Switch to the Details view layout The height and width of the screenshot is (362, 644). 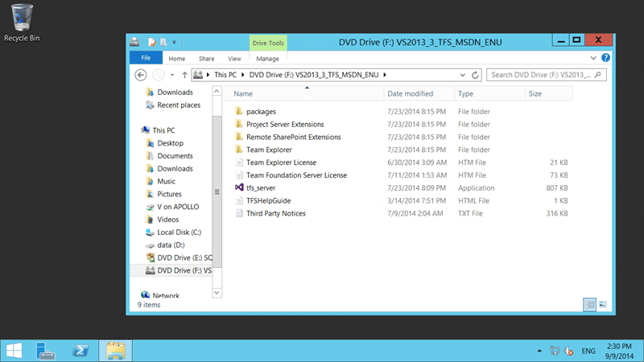pos(589,304)
